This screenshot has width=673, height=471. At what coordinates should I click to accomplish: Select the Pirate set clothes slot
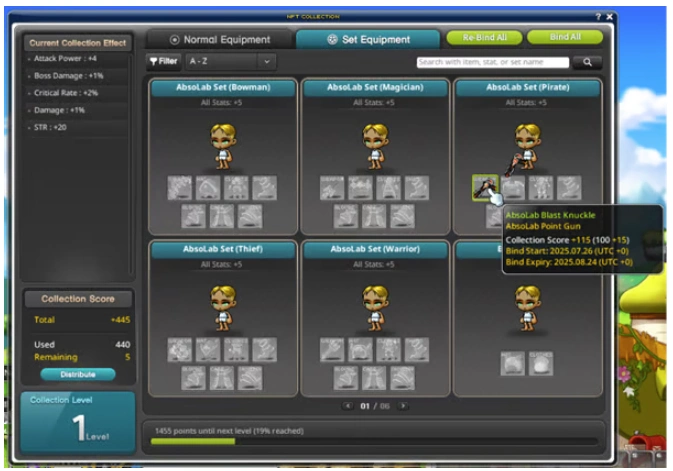pyautogui.click(x=541, y=188)
